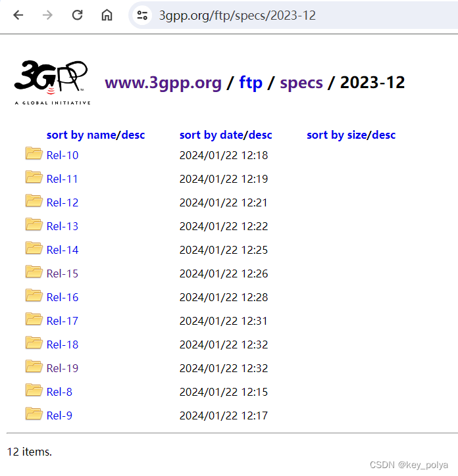Click the folder icon for Rel-19
458x476 pixels.
pyautogui.click(x=34, y=366)
